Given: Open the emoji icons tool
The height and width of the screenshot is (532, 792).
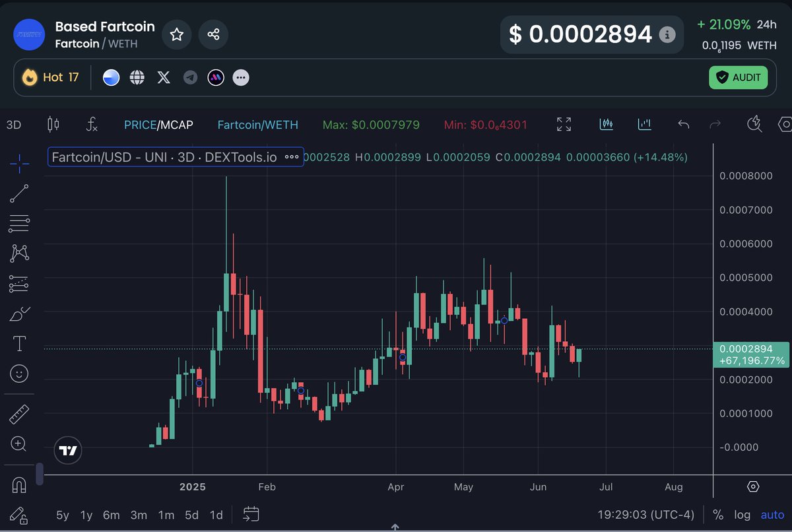Looking at the screenshot, I should point(19,374).
